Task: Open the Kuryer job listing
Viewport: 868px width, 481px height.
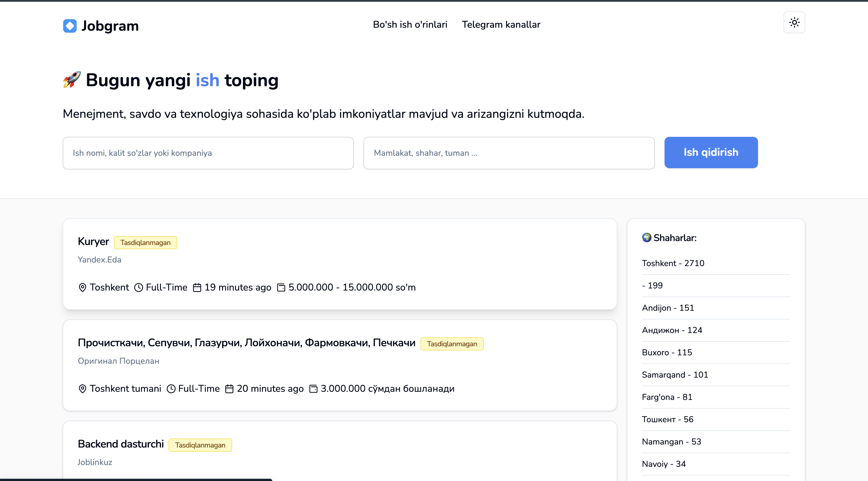Action: pyautogui.click(x=93, y=241)
